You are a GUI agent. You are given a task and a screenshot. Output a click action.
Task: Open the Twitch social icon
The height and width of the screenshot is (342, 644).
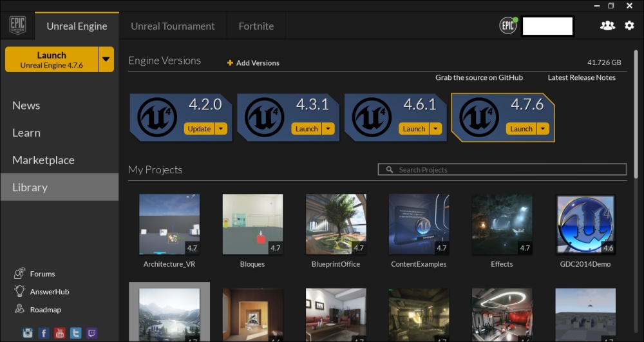tap(92, 332)
